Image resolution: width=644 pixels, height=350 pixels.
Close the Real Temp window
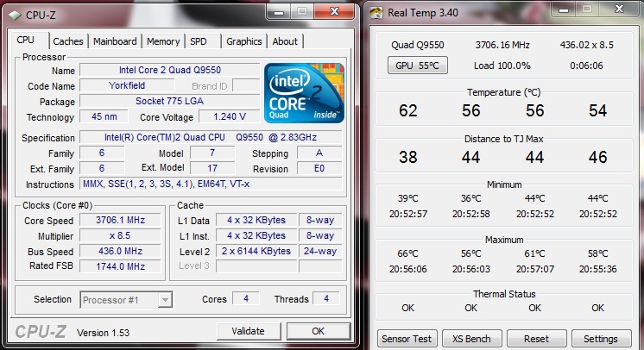tap(619, 9)
